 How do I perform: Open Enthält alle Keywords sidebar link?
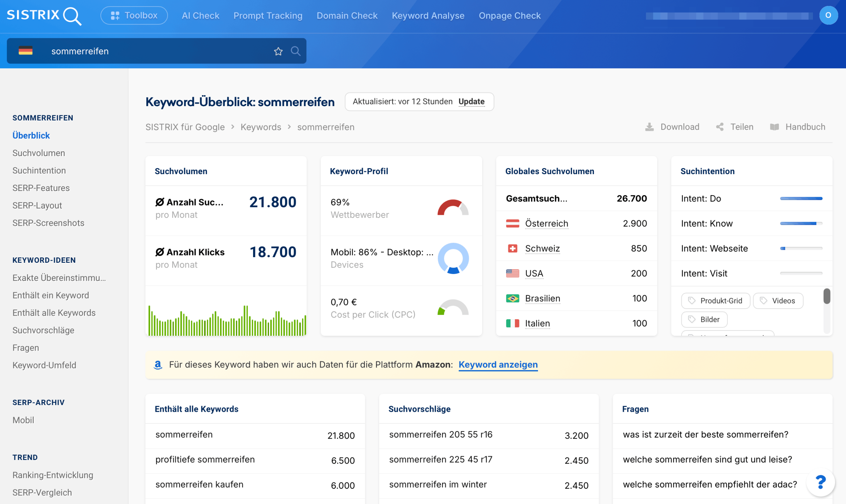click(54, 313)
